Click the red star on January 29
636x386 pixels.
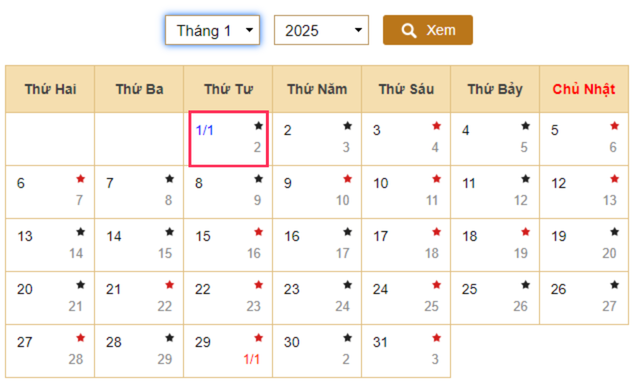258,338
